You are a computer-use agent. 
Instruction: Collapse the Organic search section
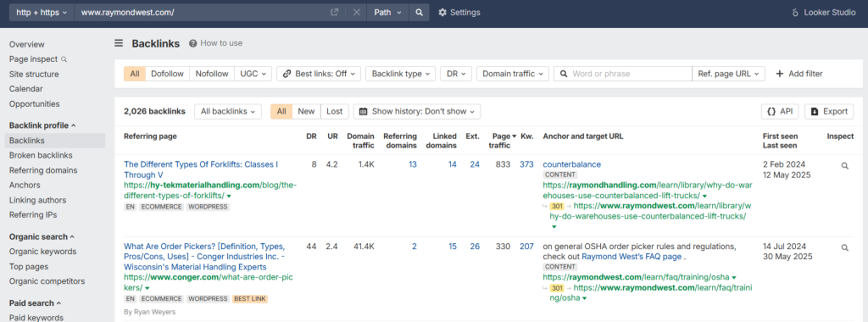(x=42, y=236)
